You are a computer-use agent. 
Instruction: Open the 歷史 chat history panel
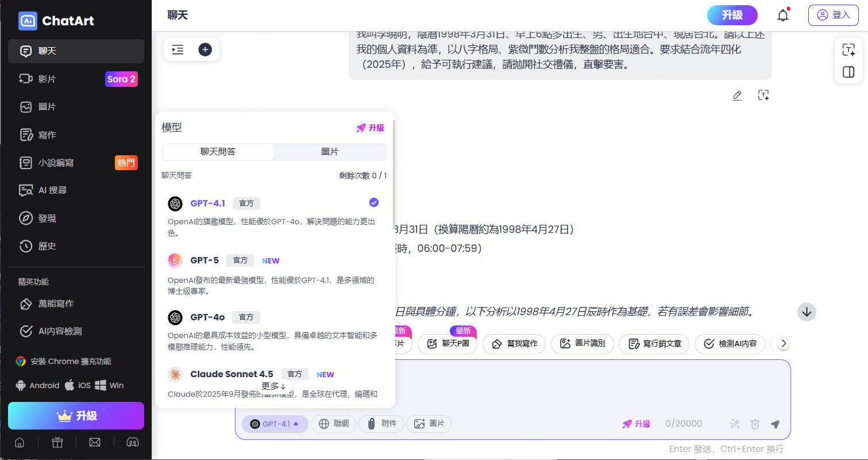tap(47, 246)
